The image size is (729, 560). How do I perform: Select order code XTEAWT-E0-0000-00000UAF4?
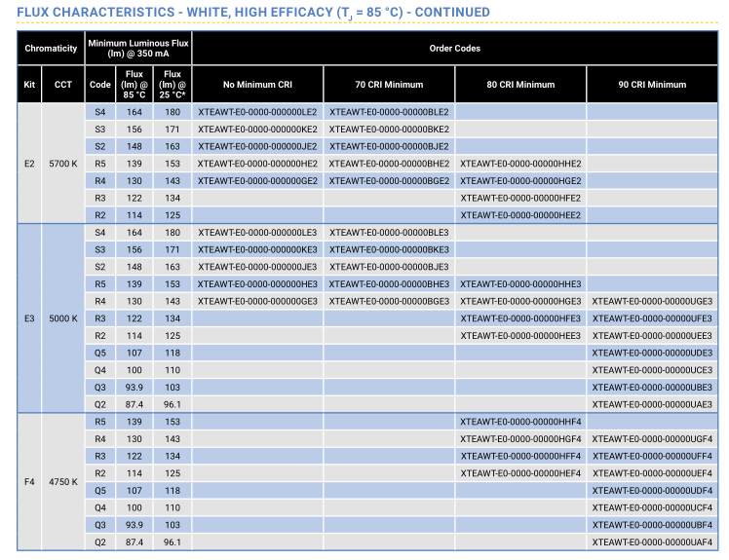(651, 542)
